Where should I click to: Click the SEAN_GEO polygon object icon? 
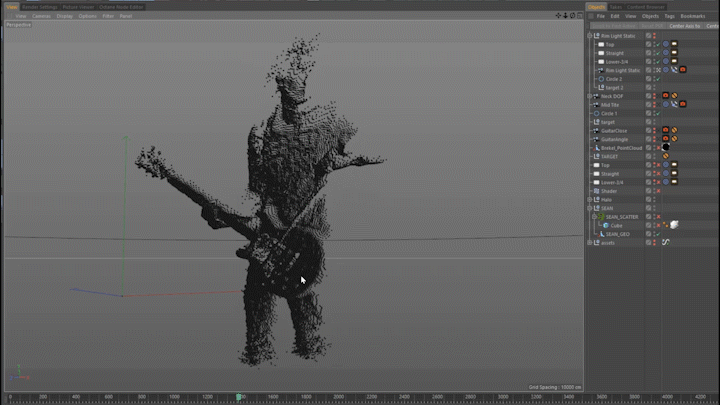click(601, 234)
